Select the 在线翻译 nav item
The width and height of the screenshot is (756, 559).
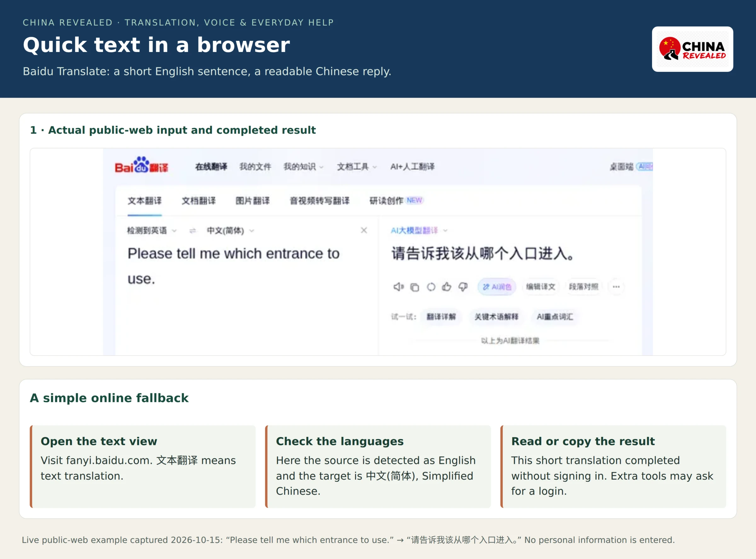(x=211, y=167)
